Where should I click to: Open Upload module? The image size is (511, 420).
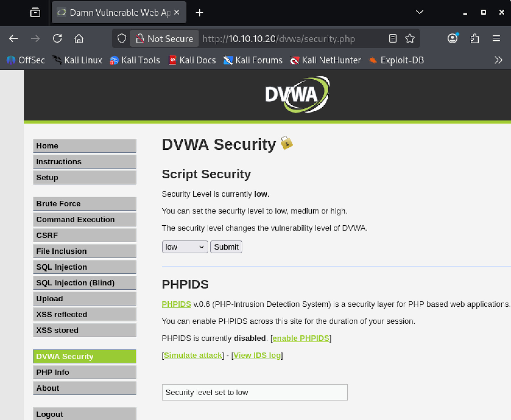pyautogui.click(x=85, y=299)
